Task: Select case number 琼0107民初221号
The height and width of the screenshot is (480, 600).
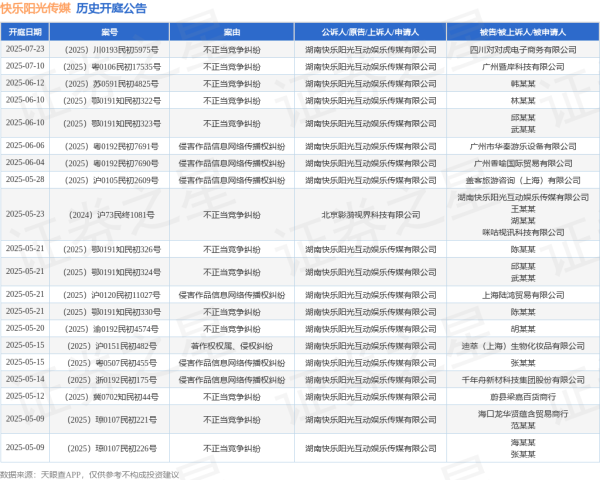Action: [112, 420]
